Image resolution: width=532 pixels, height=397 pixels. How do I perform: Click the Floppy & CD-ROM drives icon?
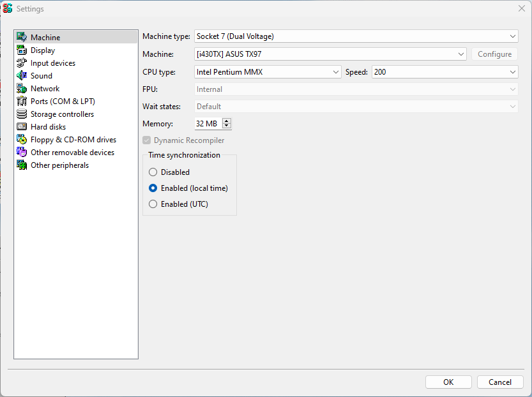pos(22,139)
